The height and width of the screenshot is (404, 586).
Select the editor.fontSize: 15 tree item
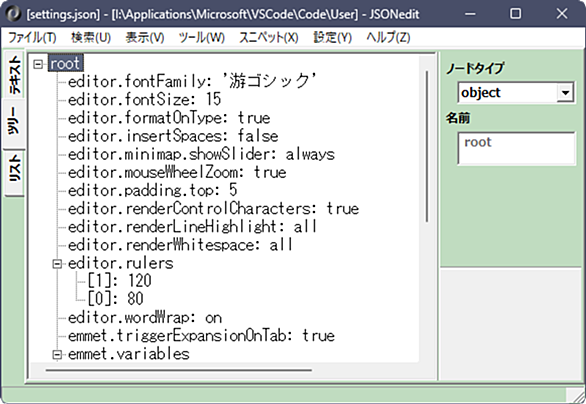144,99
